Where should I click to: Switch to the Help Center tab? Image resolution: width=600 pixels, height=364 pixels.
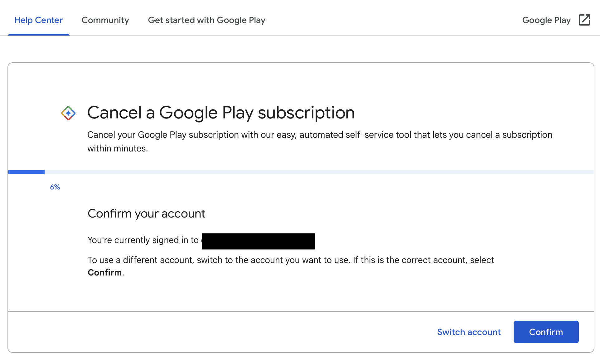[x=38, y=20]
